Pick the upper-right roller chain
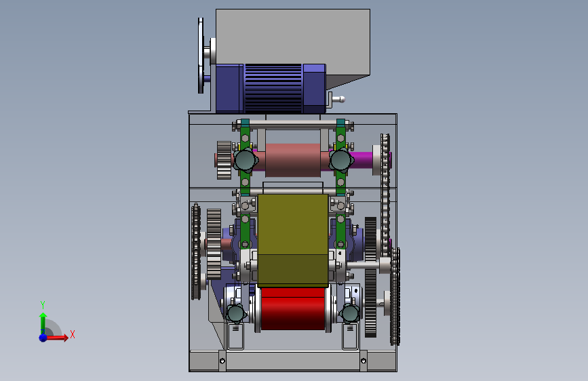The height and width of the screenshot is (381, 588). point(385,195)
